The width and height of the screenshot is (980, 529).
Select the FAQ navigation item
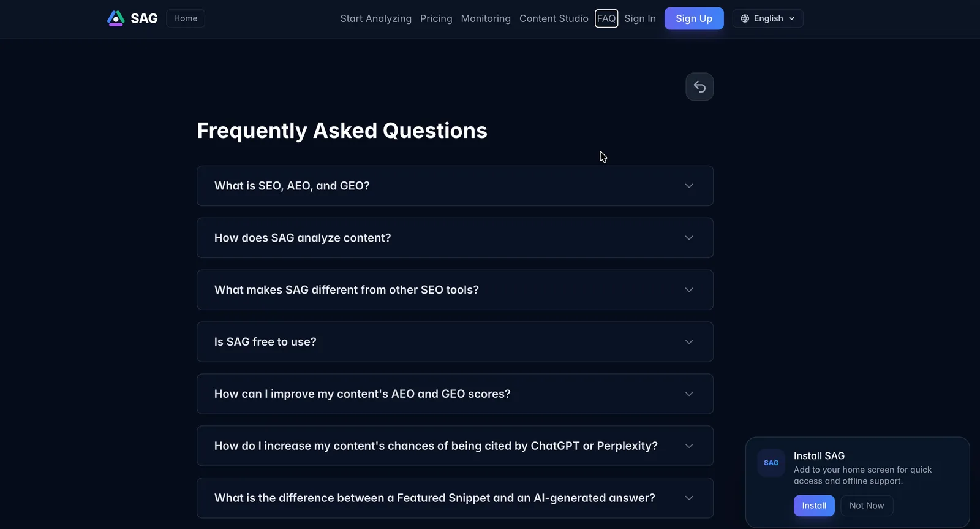606,18
